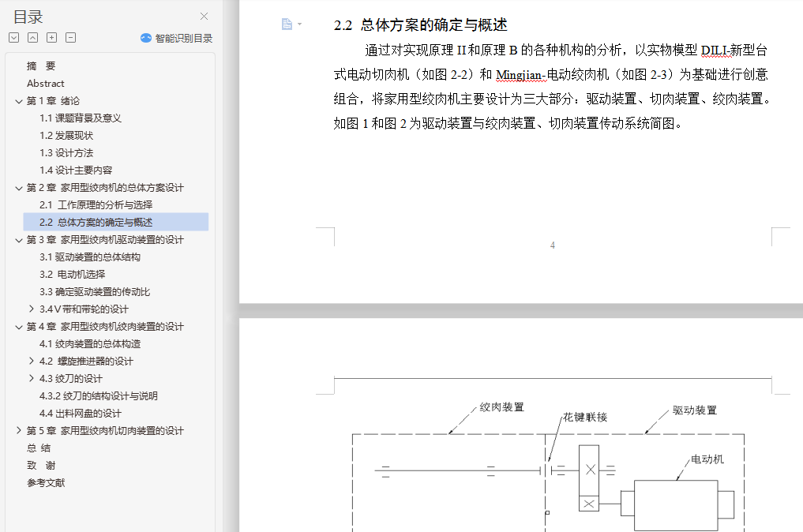Screen dimensions: 803x532
Task: Click the plus outline icon under 目录
Action: [x=52, y=37]
